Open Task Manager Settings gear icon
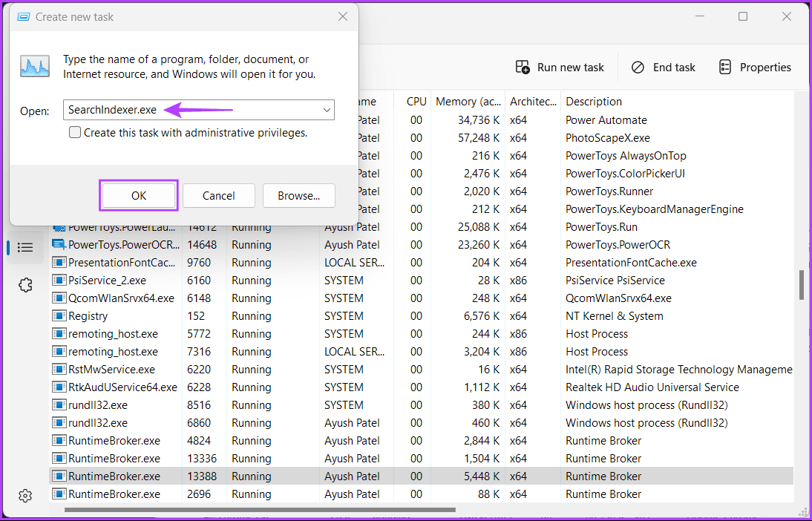This screenshot has height=521, width=812. (x=24, y=496)
